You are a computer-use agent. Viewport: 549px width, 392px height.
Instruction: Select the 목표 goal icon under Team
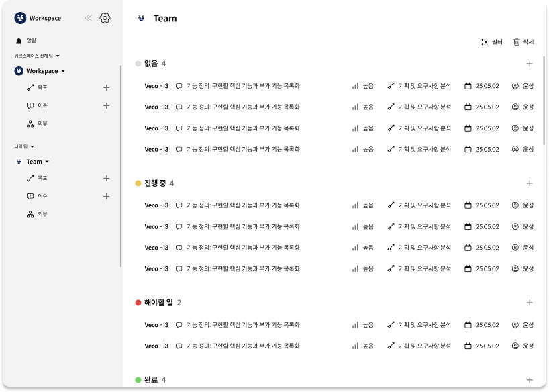[29, 178]
